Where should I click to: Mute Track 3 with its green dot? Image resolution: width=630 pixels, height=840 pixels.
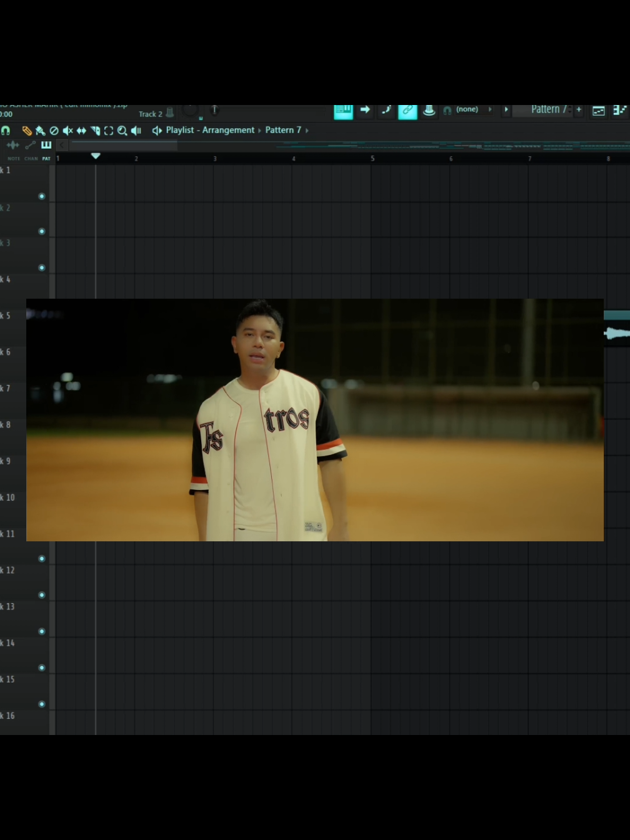click(42, 267)
